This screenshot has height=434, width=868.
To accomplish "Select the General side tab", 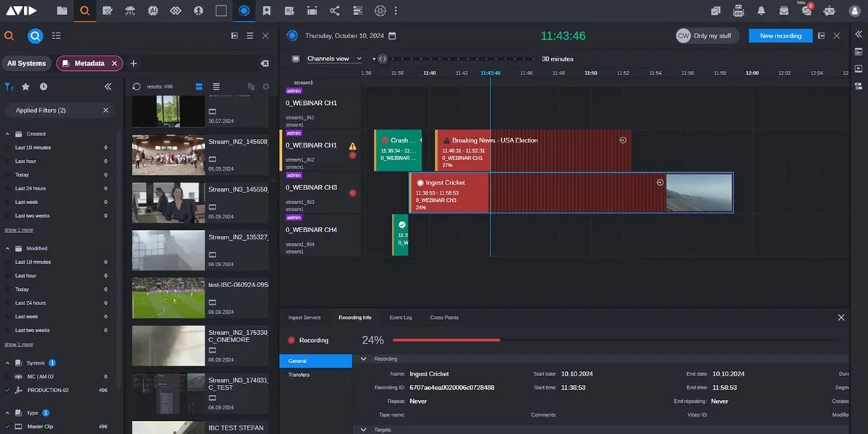I will point(315,361).
